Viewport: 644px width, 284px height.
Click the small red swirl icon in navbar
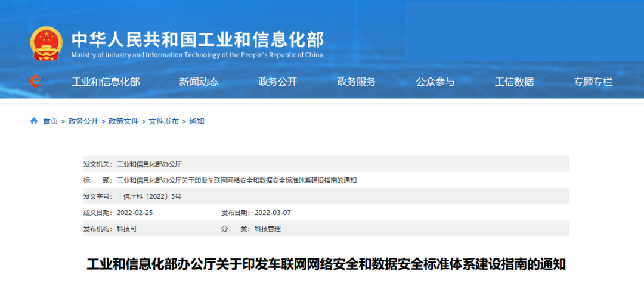[36, 82]
